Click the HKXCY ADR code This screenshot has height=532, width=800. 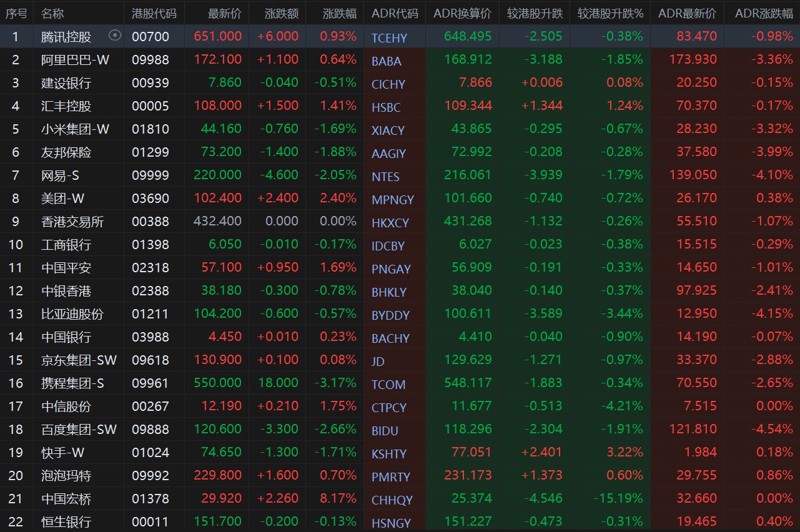(x=390, y=223)
